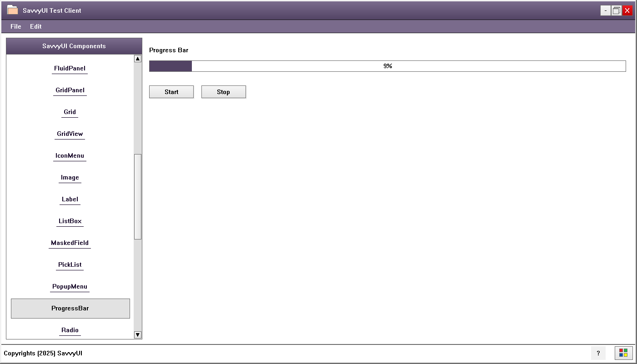This screenshot has width=637, height=364.
Task: Click the progress bar showing 9%
Action: pos(387,66)
